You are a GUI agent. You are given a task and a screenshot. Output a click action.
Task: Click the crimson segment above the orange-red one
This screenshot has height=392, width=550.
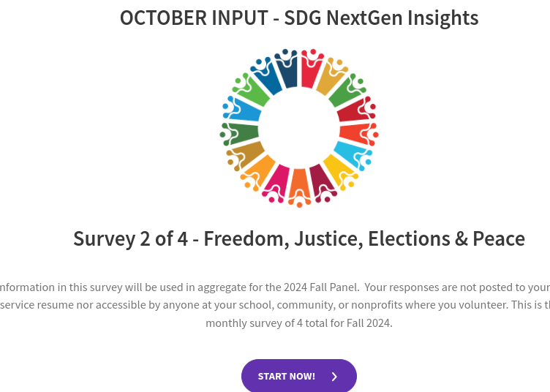click(x=354, y=112)
